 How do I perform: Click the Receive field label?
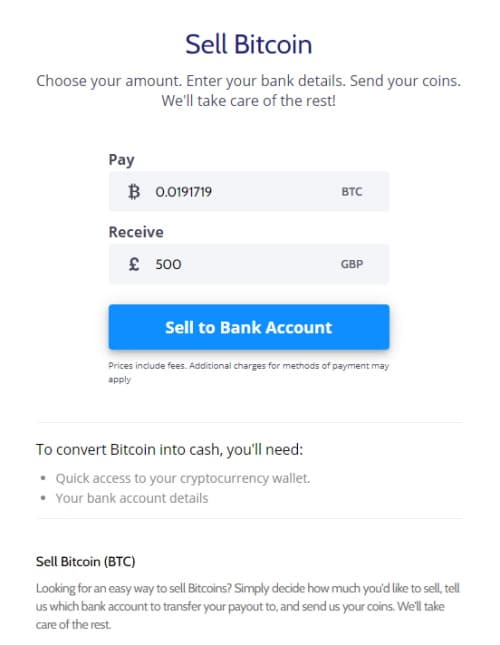click(136, 232)
